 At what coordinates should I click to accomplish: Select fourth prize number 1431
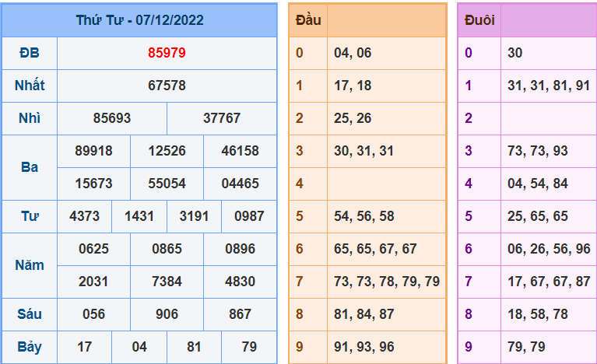tap(139, 216)
